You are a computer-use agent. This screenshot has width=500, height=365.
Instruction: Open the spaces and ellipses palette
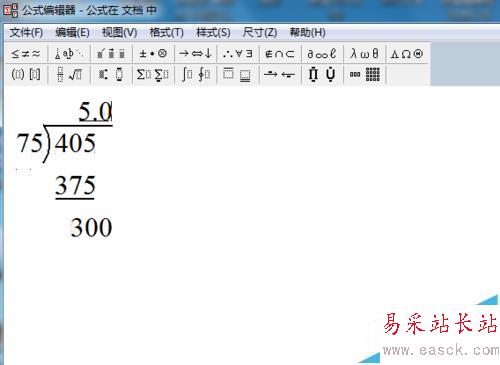pyautogui.click(x=69, y=54)
